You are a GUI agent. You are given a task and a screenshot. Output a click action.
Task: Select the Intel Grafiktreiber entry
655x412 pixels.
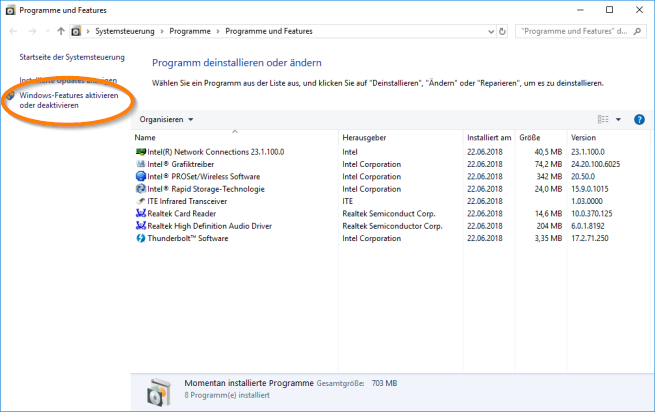(180, 164)
